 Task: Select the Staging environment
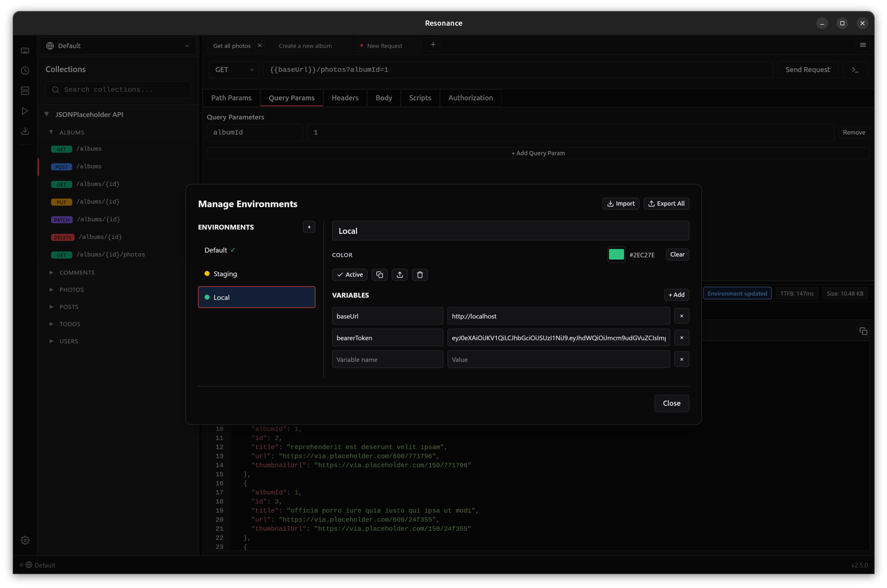(256, 274)
